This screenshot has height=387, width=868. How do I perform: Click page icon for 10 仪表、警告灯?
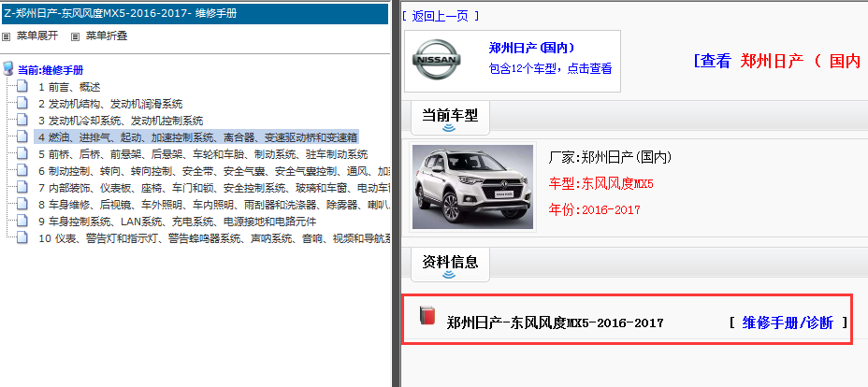22,237
